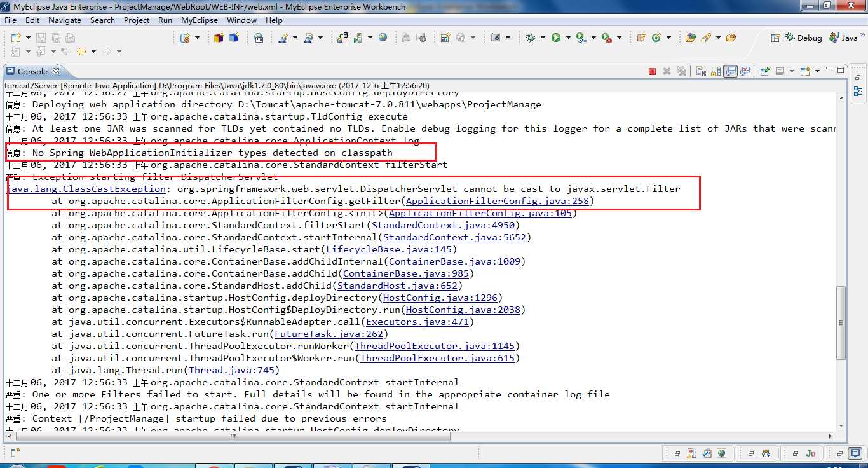Viewport: 868px width, 468px height.
Task: Click the Ju JUnit fast view icon
Action: 810,453
